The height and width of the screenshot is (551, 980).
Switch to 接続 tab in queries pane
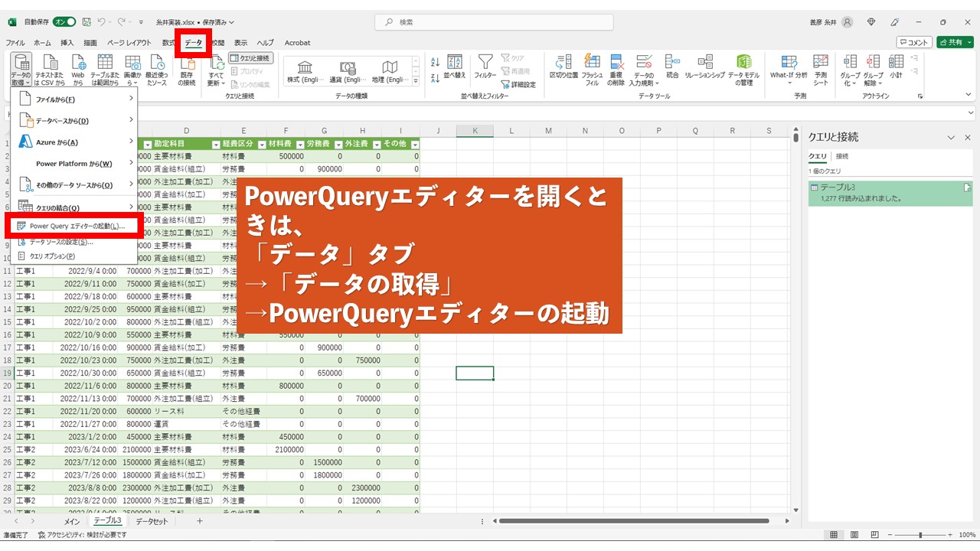pyautogui.click(x=841, y=156)
